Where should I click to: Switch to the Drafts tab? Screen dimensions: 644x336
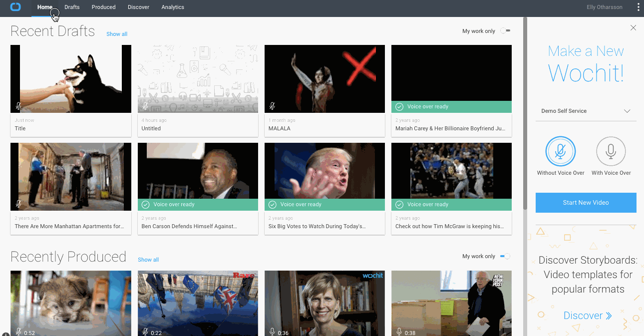[72, 7]
